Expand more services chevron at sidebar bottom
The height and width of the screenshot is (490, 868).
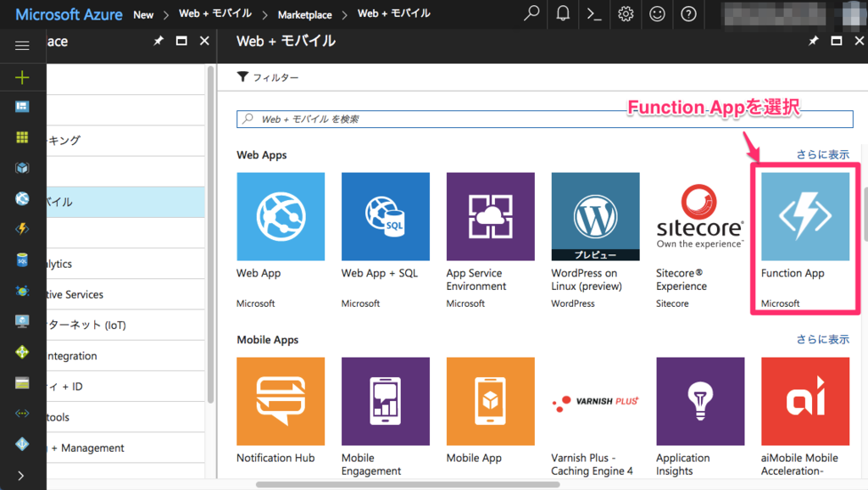[x=21, y=476]
